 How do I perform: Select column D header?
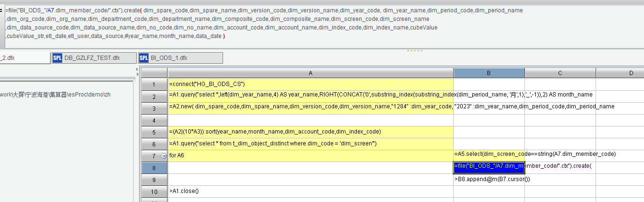pyautogui.click(x=620, y=73)
